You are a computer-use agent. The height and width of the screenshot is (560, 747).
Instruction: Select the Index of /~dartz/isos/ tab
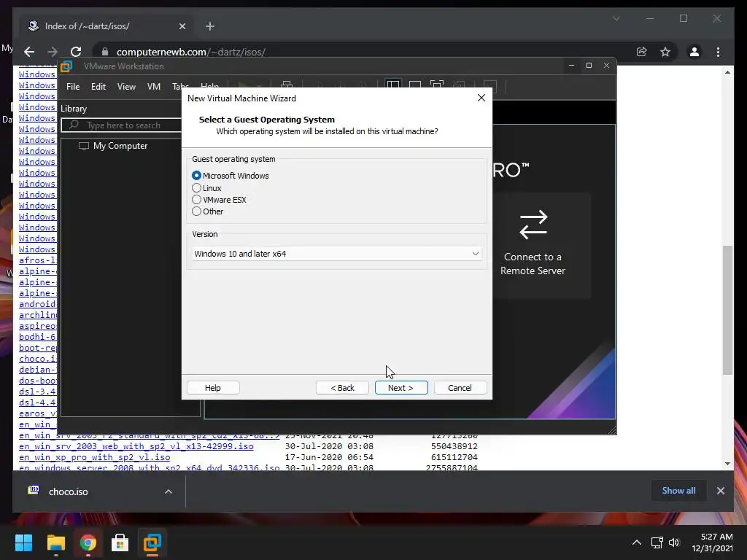point(107,26)
